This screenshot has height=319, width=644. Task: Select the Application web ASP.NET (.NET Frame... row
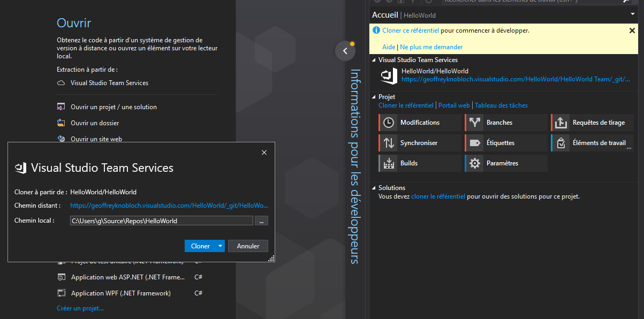pos(130,277)
